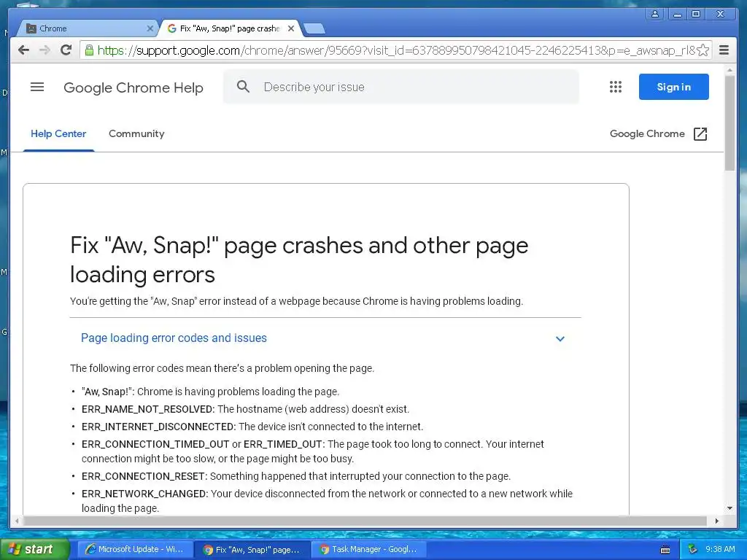Close the Chrome tab

(150, 28)
